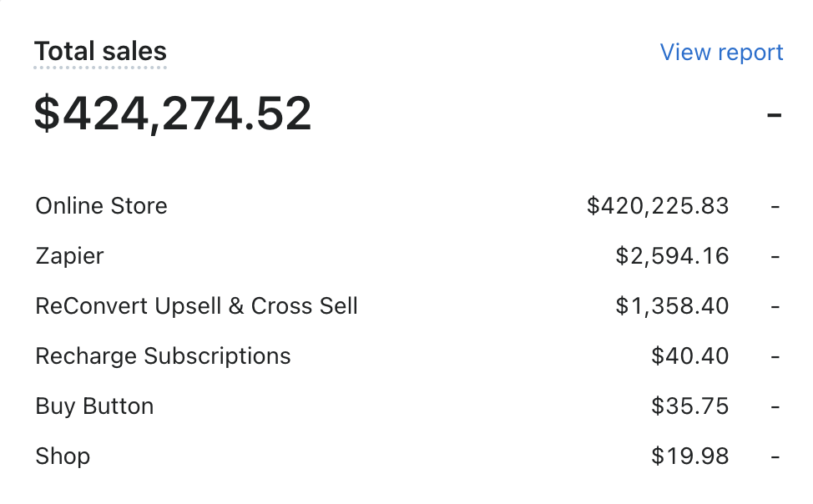Click the $420,225.83 Online Store amount
The width and height of the screenshot is (813, 504).
tap(658, 206)
